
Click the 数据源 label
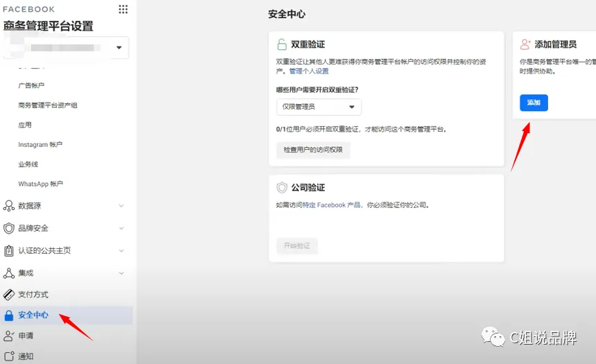point(29,205)
